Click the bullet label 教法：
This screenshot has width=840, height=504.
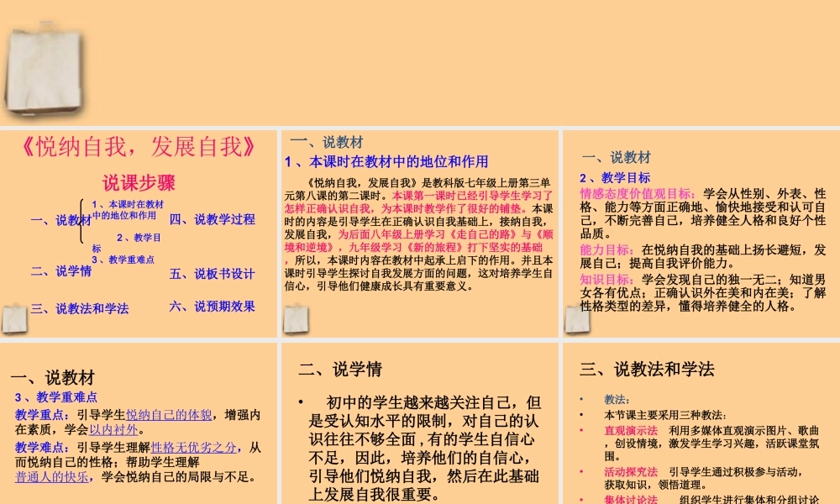[617, 400]
